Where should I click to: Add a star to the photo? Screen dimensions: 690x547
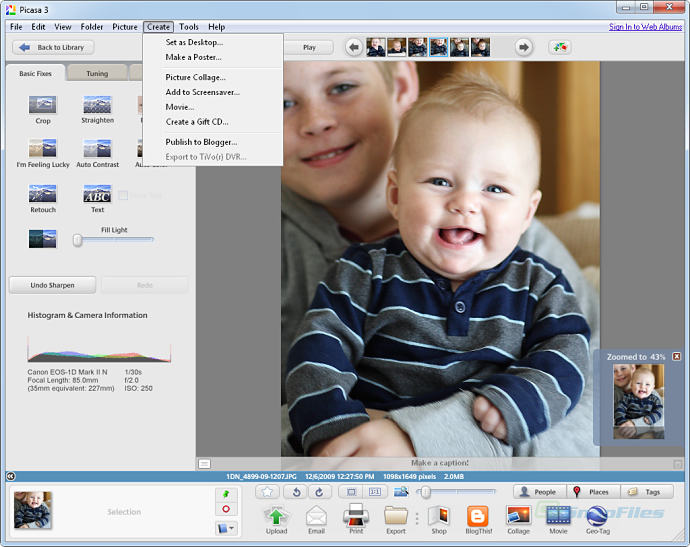pos(267,492)
